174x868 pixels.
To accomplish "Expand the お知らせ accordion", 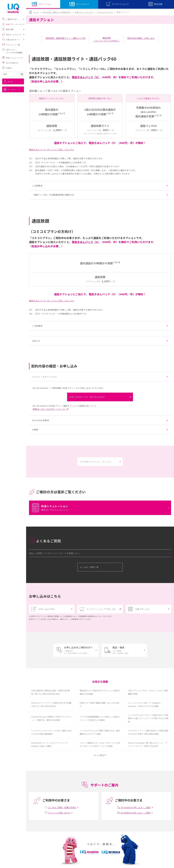I will (100, 341).
